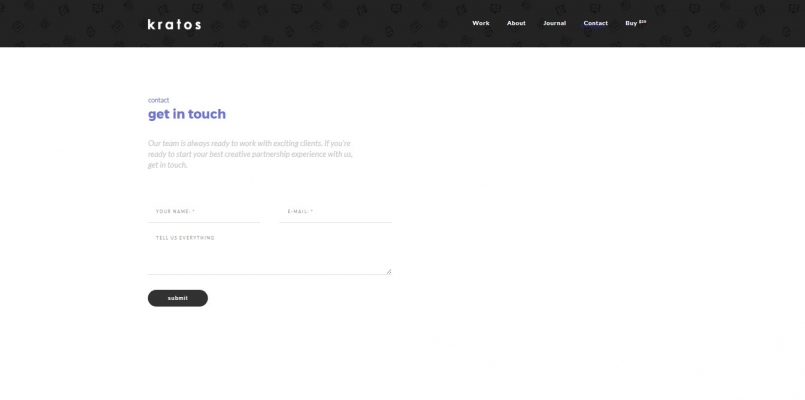The image size is (805, 400).
Task: Click the kratos logo in the header
Action: pyautogui.click(x=174, y=24)
